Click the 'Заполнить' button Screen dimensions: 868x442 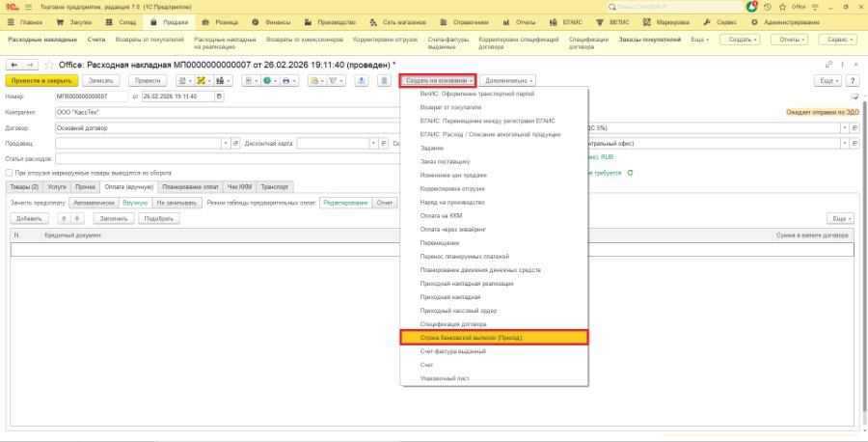pos(114,219)
